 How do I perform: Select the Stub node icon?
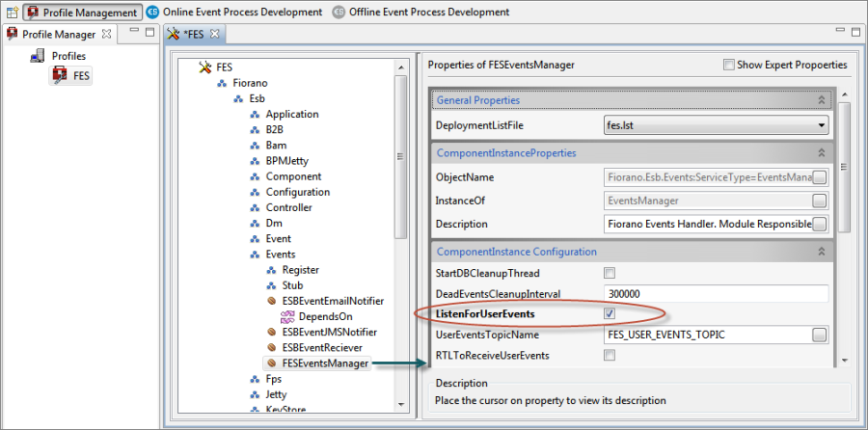point(271,285)
